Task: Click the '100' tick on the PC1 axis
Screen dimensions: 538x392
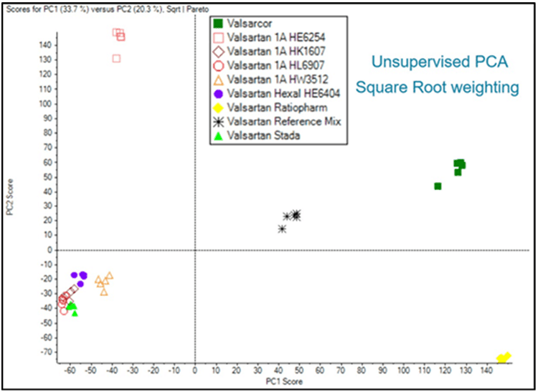Action: [403, 371]
